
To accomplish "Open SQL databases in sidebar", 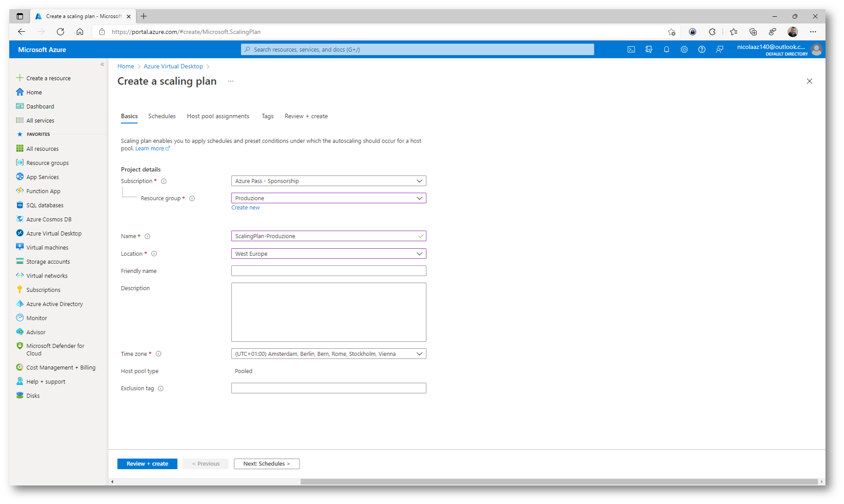I will [x=45, y=205].
